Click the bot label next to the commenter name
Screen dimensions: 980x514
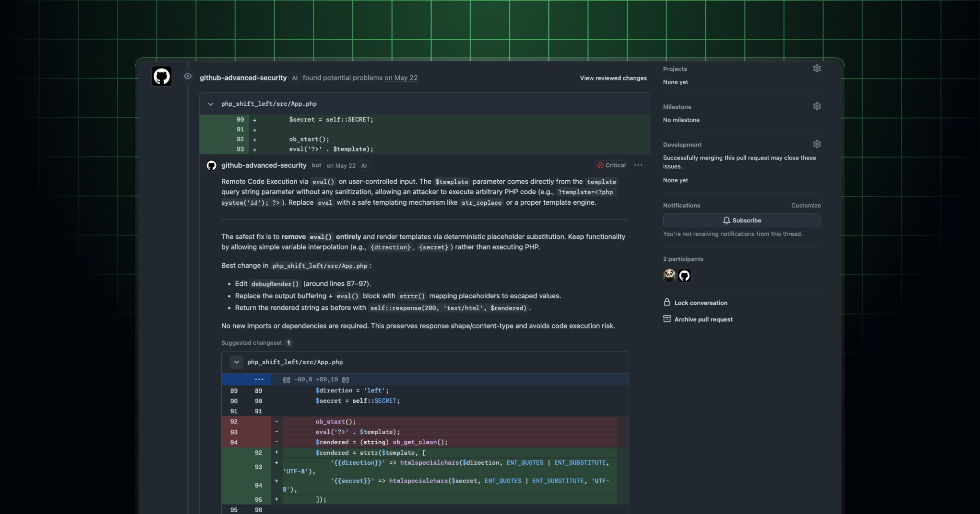(316, 165)
